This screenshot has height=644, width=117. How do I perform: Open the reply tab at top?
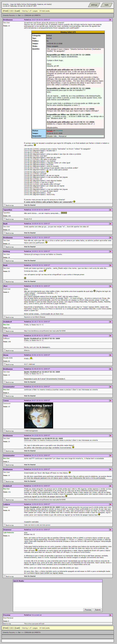click(106, 5)
